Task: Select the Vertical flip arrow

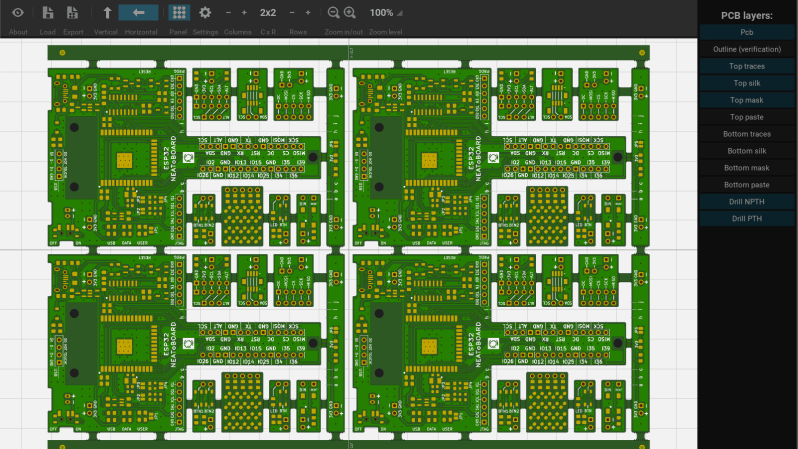Action: [x=107, y=13]
